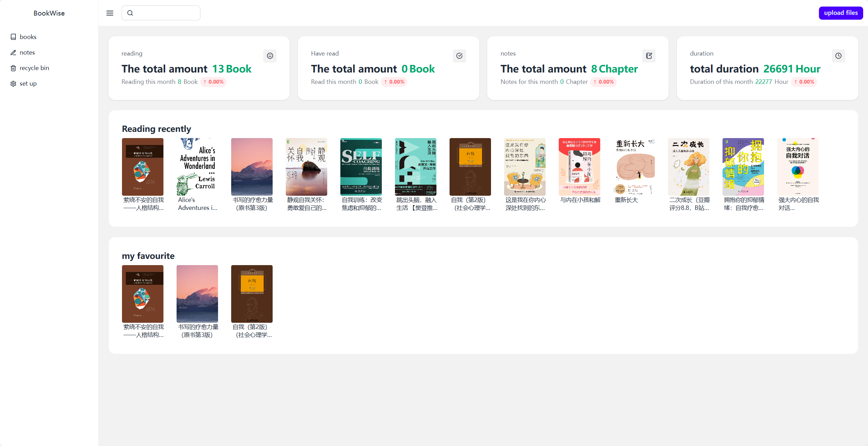Focus the search input field
Viewport: 868px width, 446px height.
coord(166,13)
